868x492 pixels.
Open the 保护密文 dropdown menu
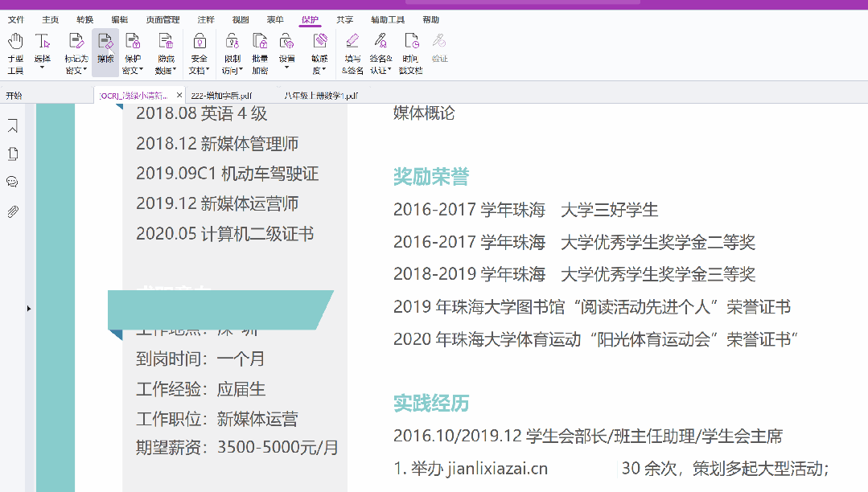133,70
